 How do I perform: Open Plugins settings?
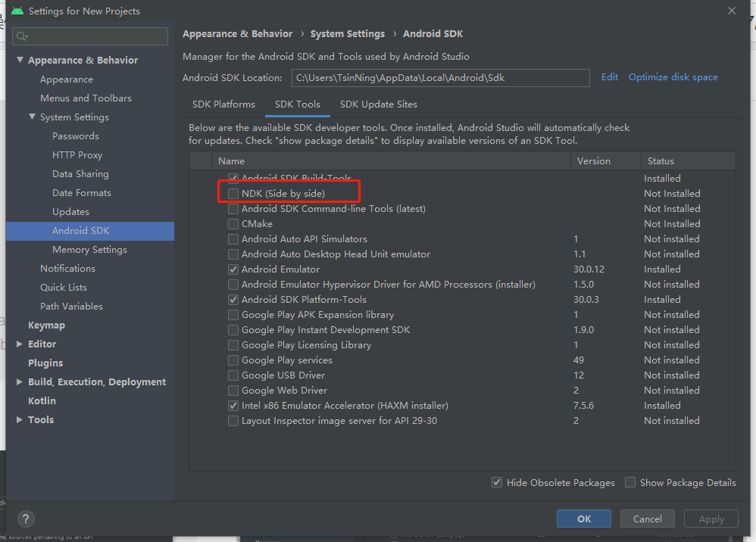click(45, 363)
